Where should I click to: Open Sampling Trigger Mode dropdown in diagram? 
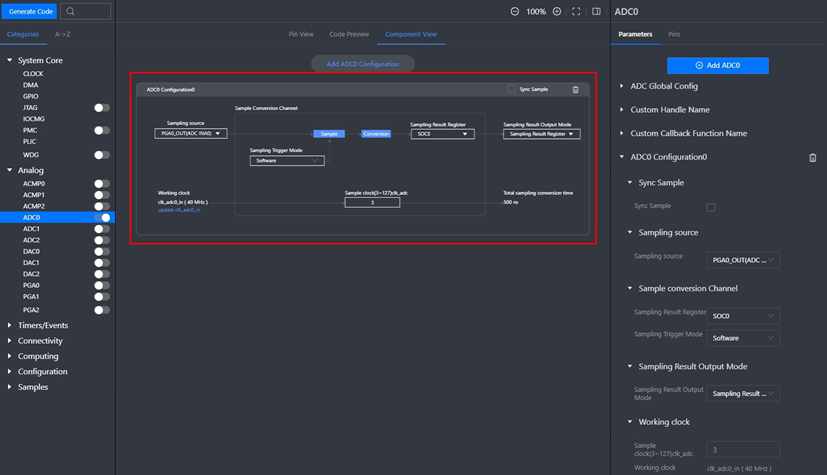(287, 160)
